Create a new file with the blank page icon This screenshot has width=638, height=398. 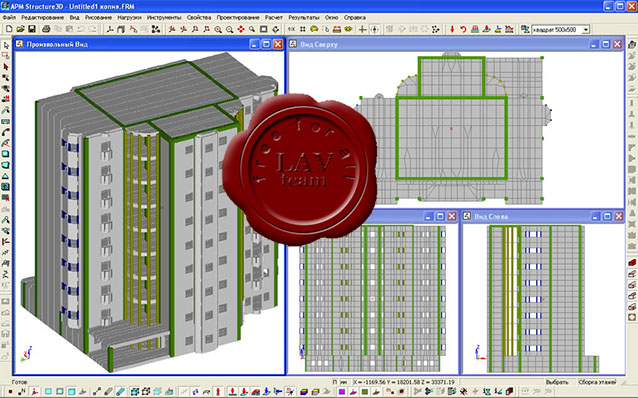click(9, 29)
